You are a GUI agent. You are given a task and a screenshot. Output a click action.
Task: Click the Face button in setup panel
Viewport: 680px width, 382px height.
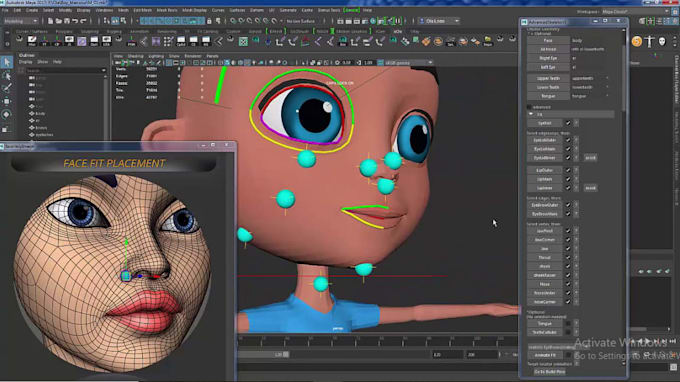pyautogui.click(x=548, y=40)
